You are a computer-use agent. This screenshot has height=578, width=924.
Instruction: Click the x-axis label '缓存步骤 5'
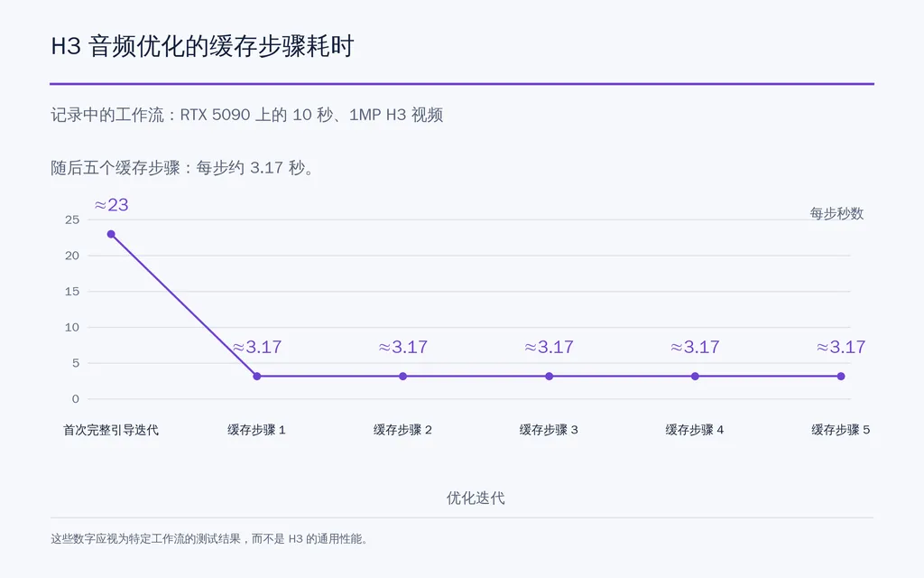coord(841,430)
